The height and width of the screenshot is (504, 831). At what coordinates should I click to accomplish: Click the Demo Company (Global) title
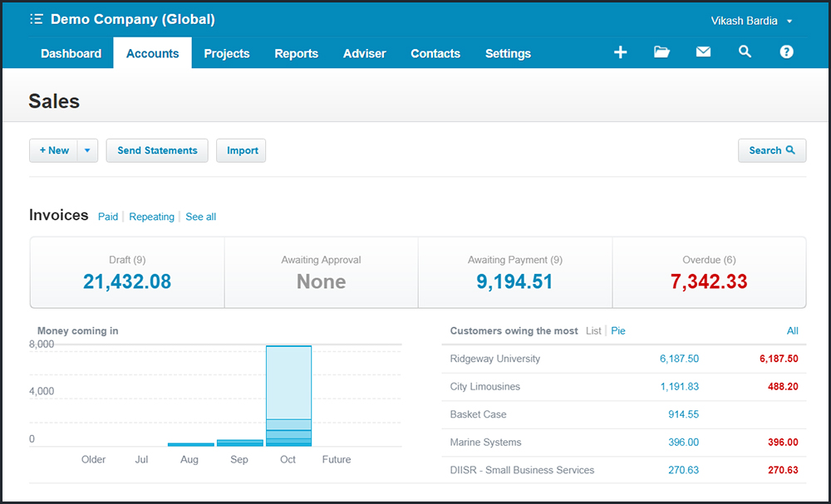[132, 20]
